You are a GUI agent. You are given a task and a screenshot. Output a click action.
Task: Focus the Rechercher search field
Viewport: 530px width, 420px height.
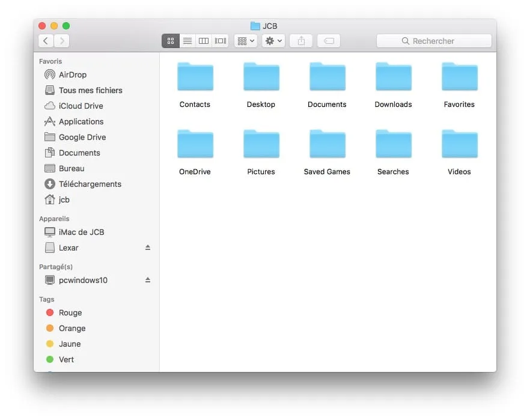point(434,41)
